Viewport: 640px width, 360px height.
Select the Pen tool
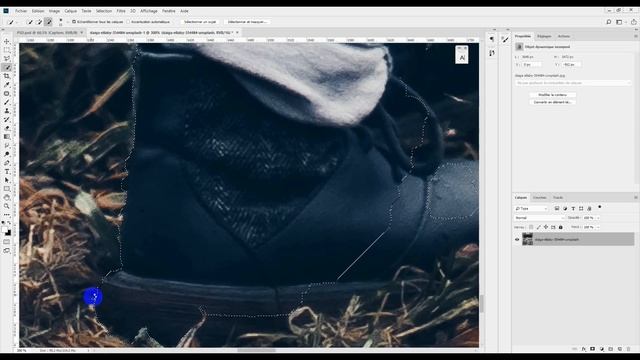pos(7,163)
